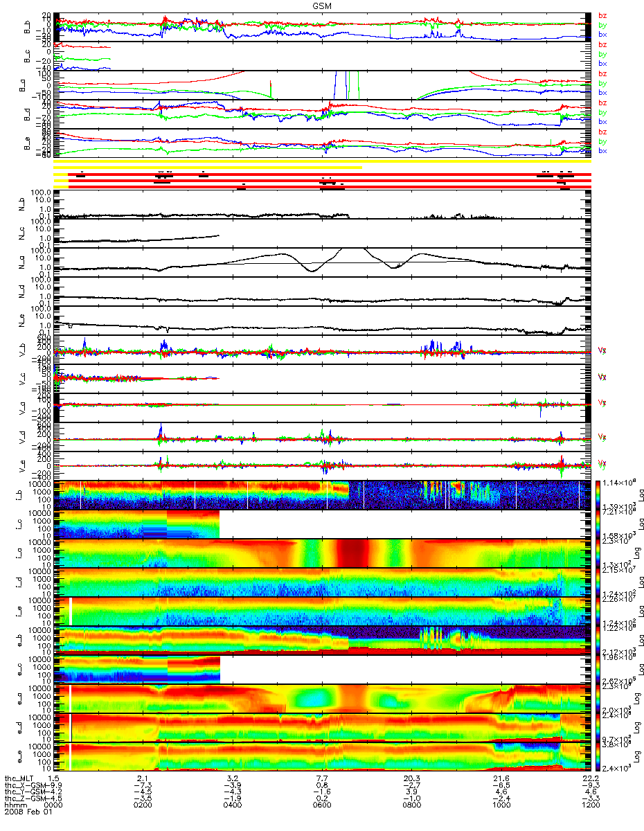Image resolution: width=644 pixels, height=831 pixels.
Task: Click the MLT value 21.6
Action: pos(500,780)
